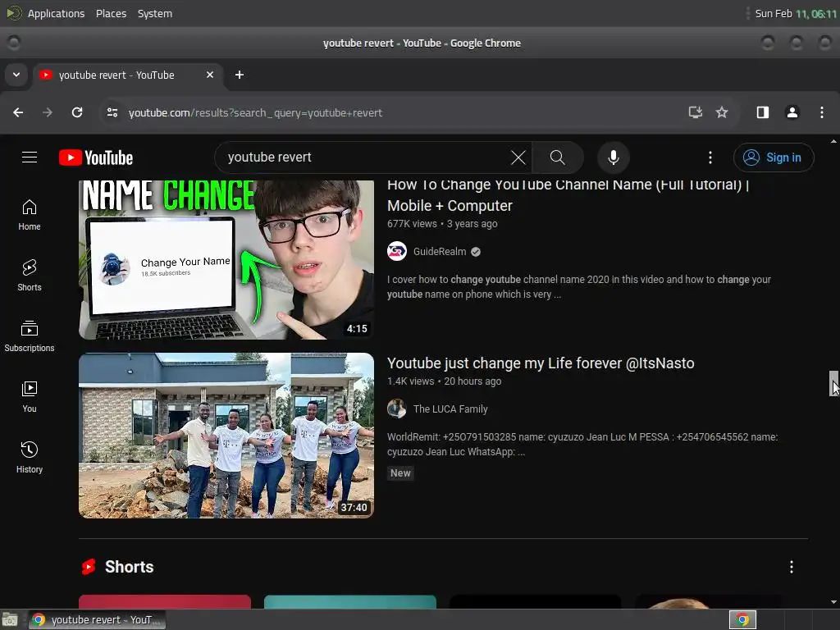This screenshot has width=840, height=630.
Task: Open YouTube settings three-dot menu
Action: [x=710, y=157]
